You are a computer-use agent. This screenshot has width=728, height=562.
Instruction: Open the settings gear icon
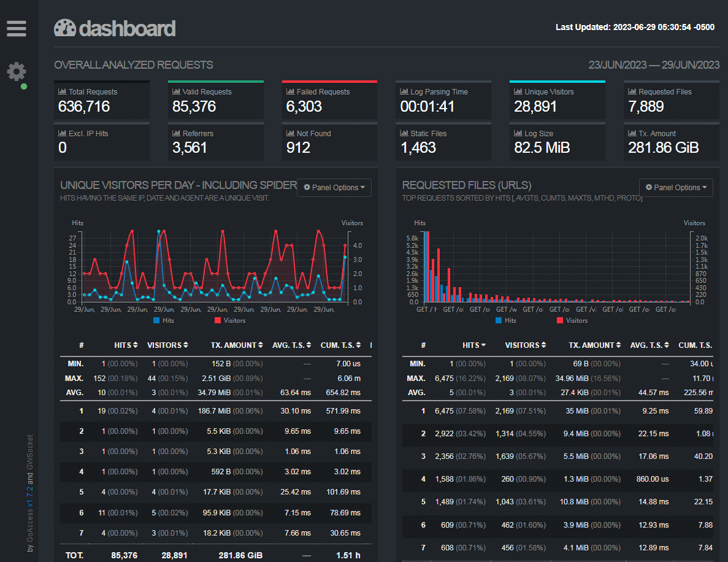pyautogui.click(x=17, y=72)
